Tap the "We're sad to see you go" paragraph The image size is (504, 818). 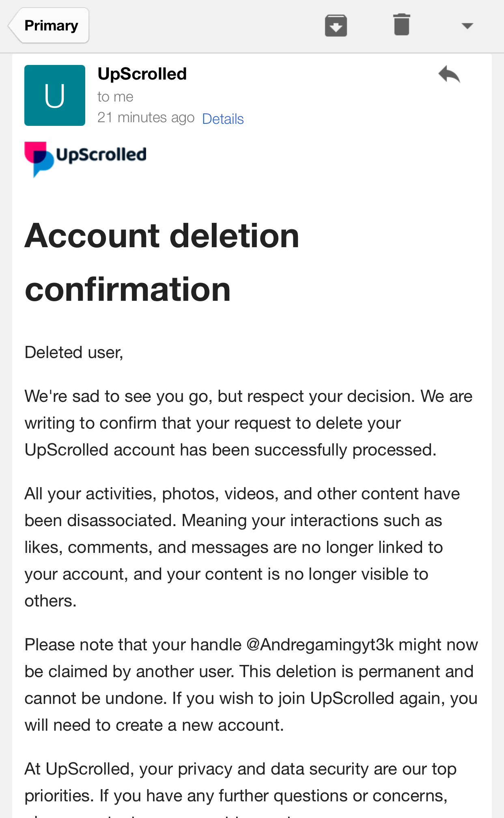(x=248, y=423)
